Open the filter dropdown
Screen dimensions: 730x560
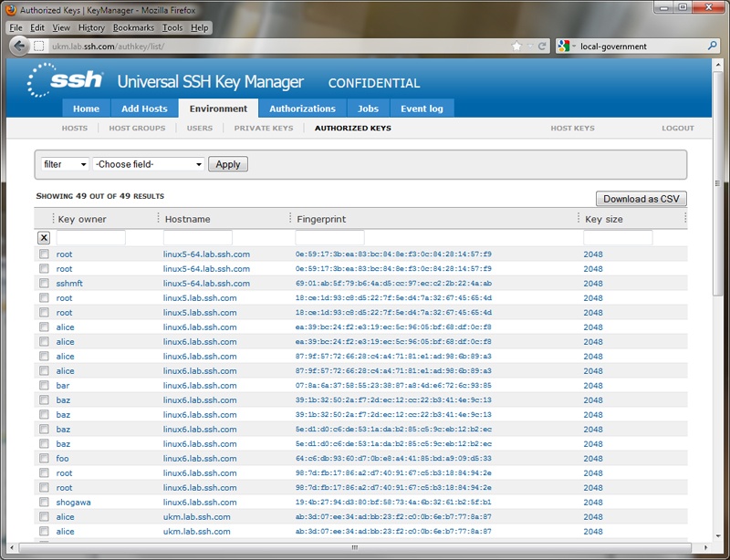point(65,164)
